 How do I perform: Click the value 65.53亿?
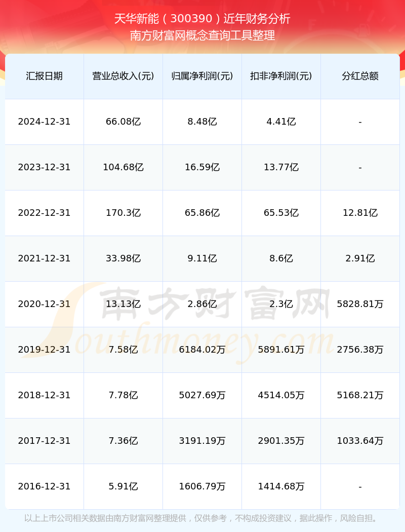[281, 213]
